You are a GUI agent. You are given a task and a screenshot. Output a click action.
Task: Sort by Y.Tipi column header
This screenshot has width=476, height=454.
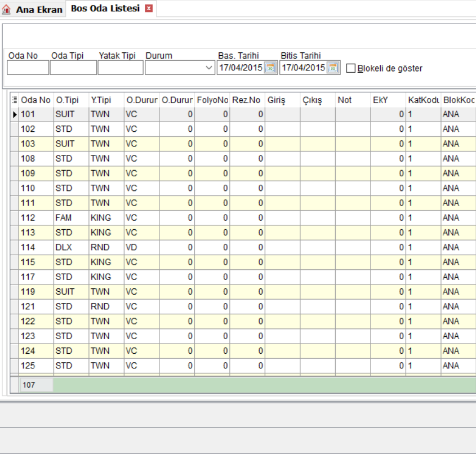coord(106,100)
